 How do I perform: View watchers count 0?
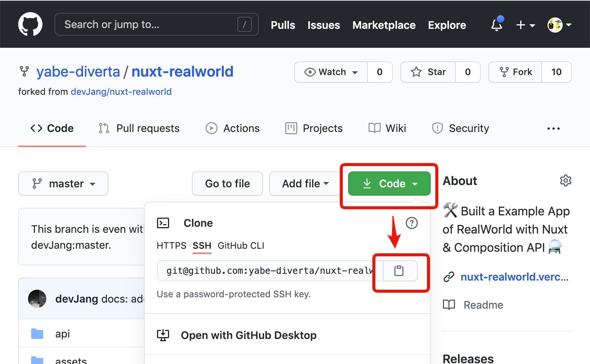click(x=380, y=72)
